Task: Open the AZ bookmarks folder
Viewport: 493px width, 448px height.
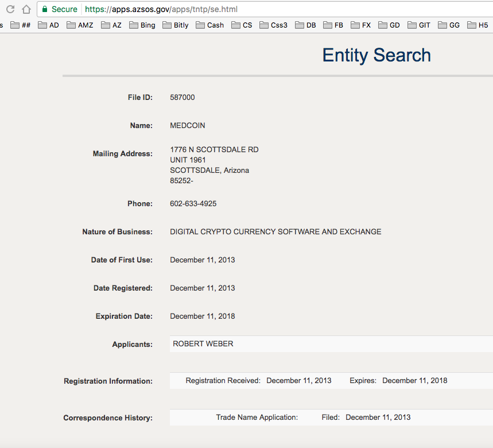Action: click(111, 25)
